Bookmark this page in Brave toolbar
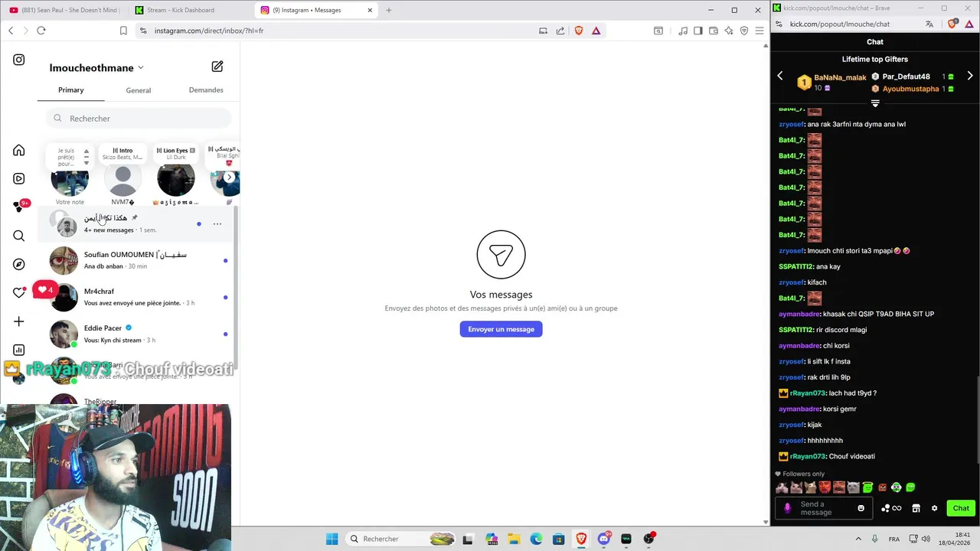Viewport: 980px width, 551px height. 123,31
